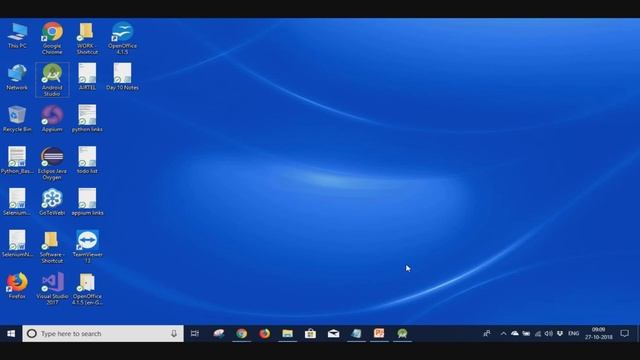
Task: Show hidden system tray icons
Action: (503, 333)
